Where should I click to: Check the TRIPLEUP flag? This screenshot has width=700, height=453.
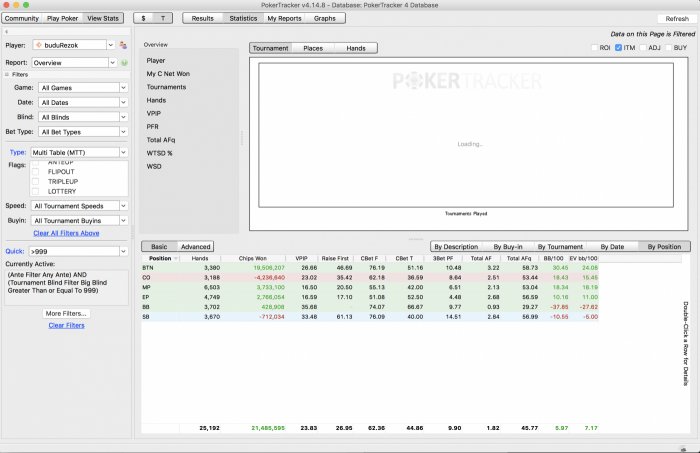click(35, 182)
